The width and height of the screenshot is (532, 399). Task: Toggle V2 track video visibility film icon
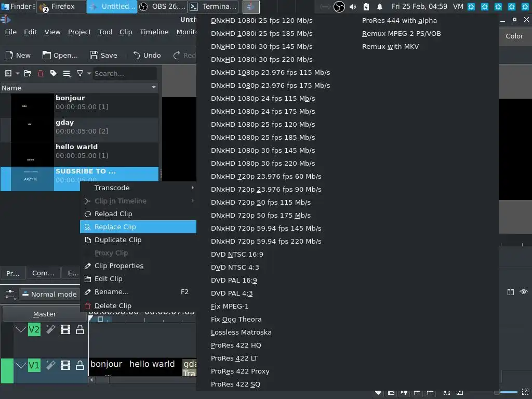(x=65, y=329)
